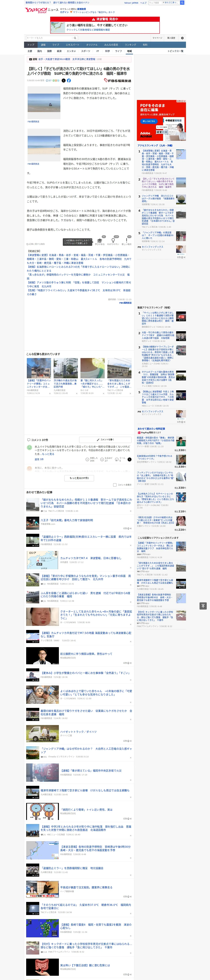Share the article on X
The height and width of the screenshot is (980, 210).
(x=64, y=81)
